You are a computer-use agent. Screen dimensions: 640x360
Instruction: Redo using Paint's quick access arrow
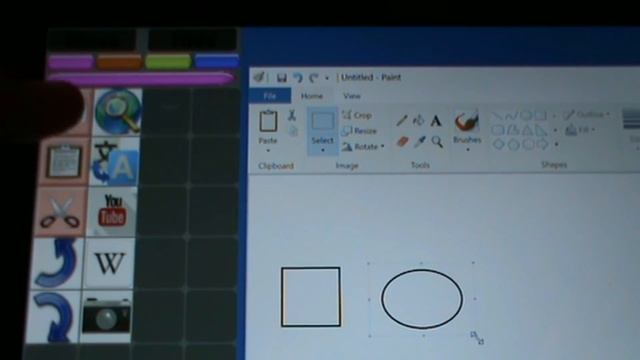click(x=313, y=78)
